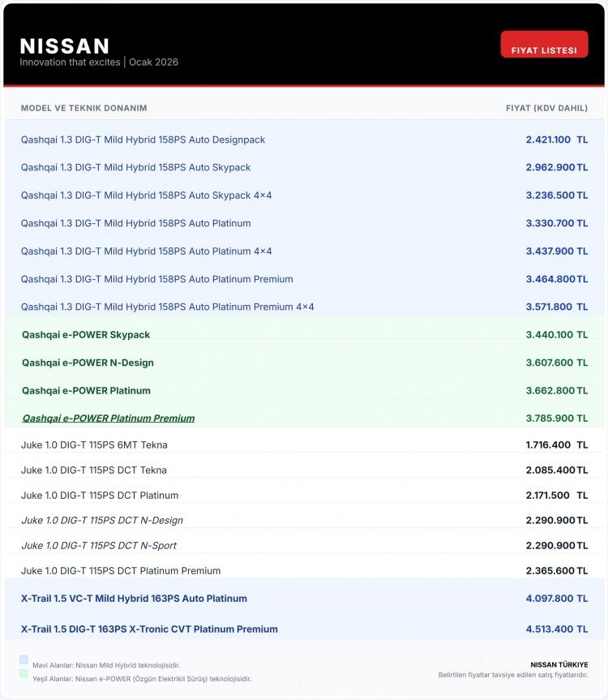Select the FIYAT (KDV DAHIL) column header
Image resolution: width=608 pixels, height=700 pixels.
click(x=546, y=108)
